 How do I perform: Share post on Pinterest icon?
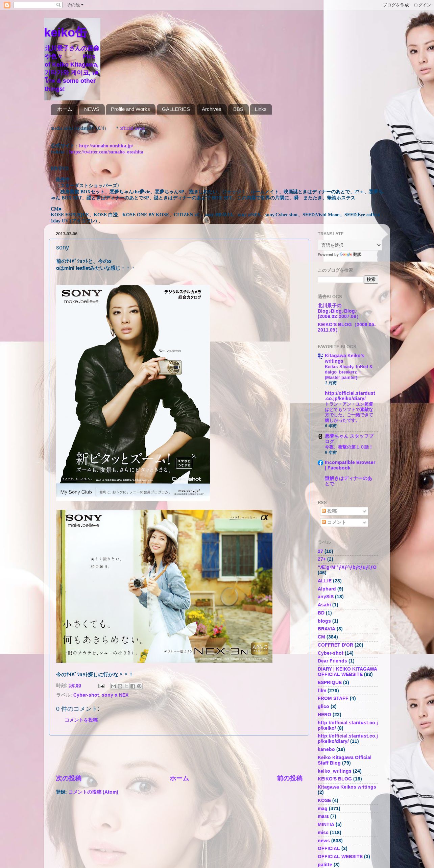tap(139, 686)
